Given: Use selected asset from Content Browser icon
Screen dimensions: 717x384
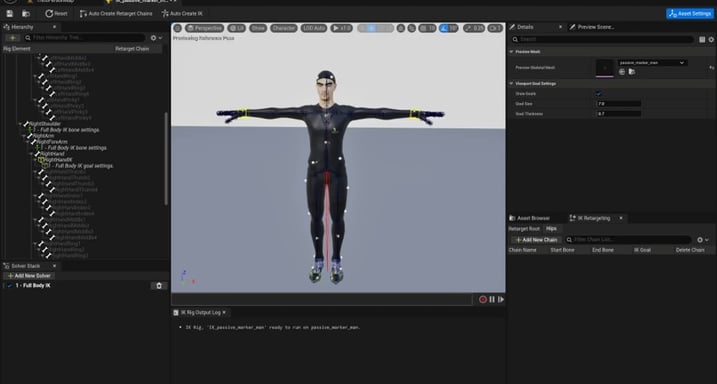Looking at the screenshot, I should [622, 72].
